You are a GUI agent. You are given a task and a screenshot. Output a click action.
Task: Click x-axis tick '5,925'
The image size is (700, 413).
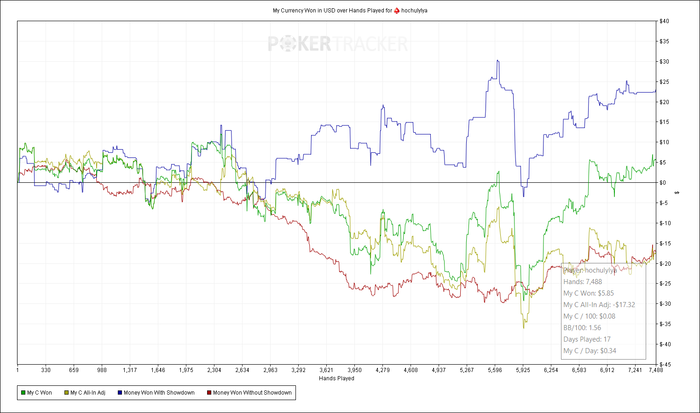[523, 370]
